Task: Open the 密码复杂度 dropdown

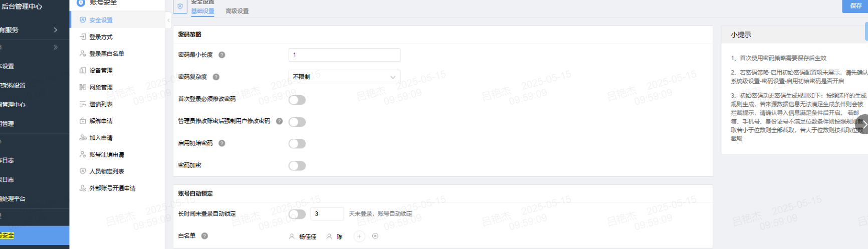Action: pyautogui.click(x=344, y=77)
